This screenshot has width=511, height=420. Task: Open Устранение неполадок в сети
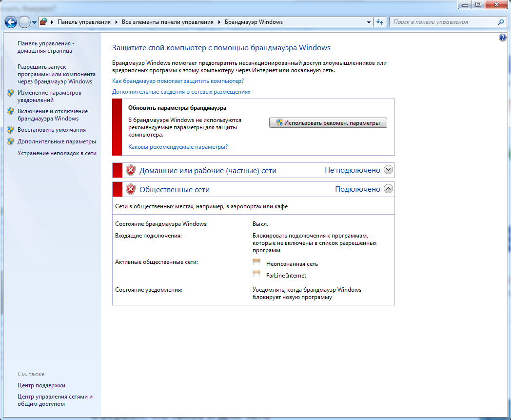[x=57, y=153]
